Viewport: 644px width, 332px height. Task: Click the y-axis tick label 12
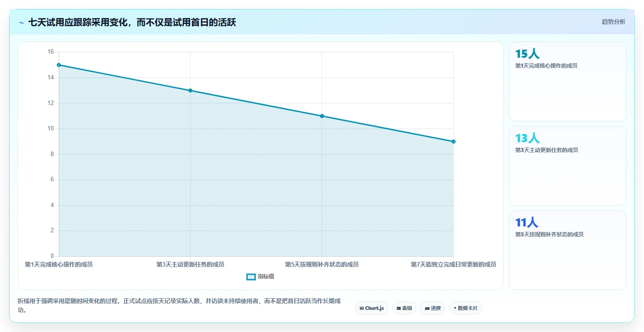51,103
